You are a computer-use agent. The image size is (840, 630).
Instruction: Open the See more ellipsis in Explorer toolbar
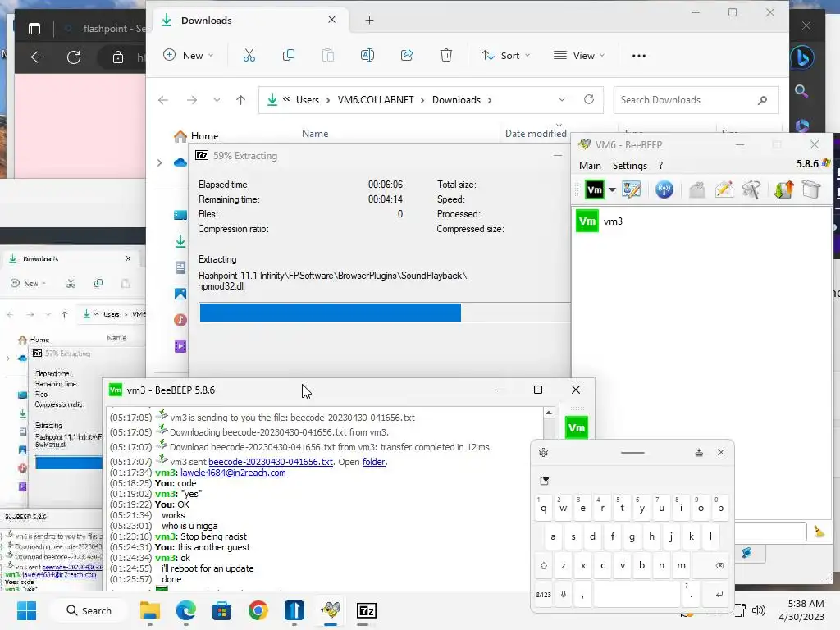pyautogui.click(x=638, y=55)
